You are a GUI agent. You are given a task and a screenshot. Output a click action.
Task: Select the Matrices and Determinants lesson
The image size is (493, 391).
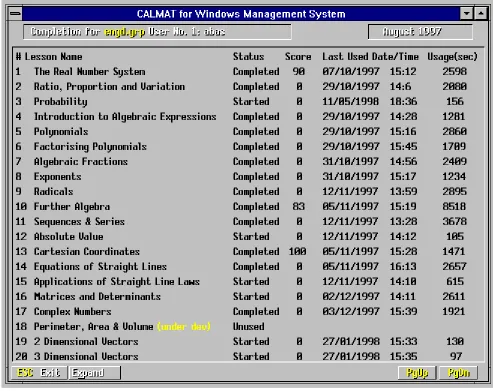97,297
